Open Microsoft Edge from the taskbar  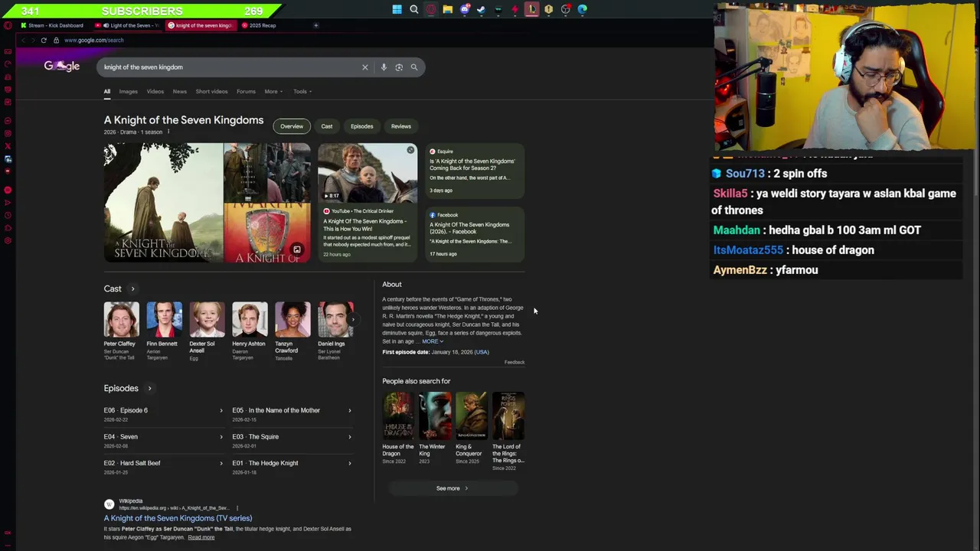pos(583,10)
